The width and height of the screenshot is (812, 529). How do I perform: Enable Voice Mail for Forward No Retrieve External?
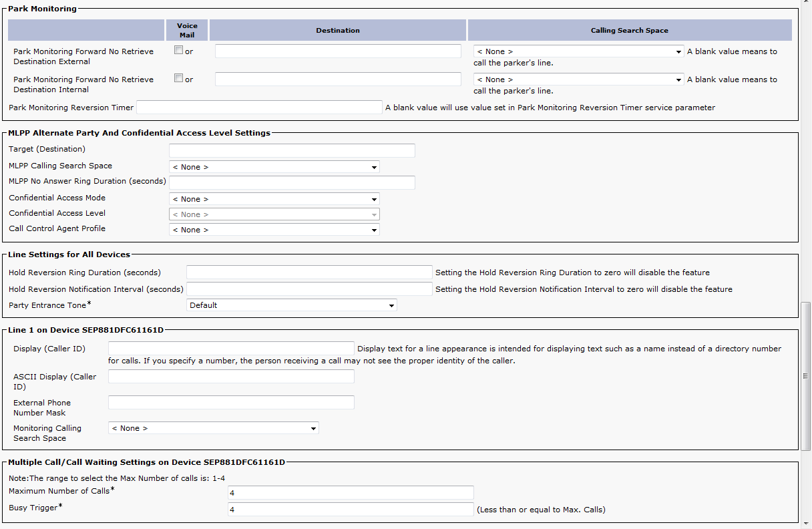coord(178,51)
